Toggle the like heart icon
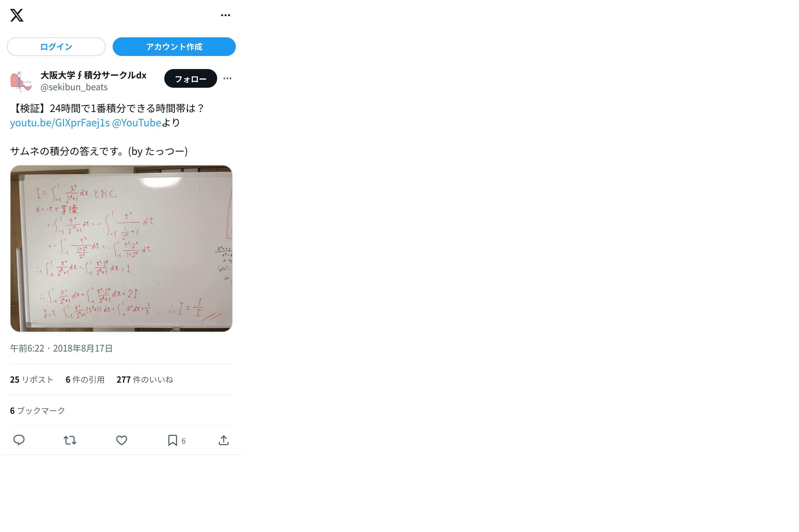This screenshot has width=799, height=532. (122, 440)
